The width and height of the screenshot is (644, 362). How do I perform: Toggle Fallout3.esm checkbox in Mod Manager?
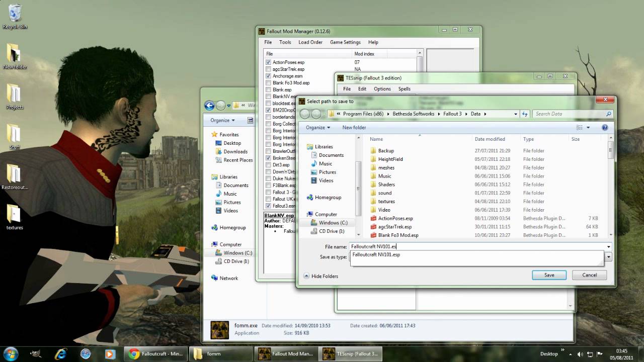pos(268,206)
